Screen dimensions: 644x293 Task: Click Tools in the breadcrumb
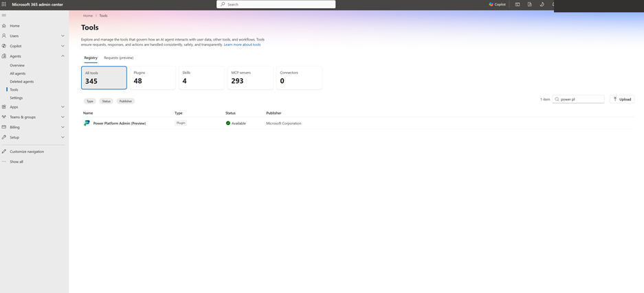coord(104,16)
